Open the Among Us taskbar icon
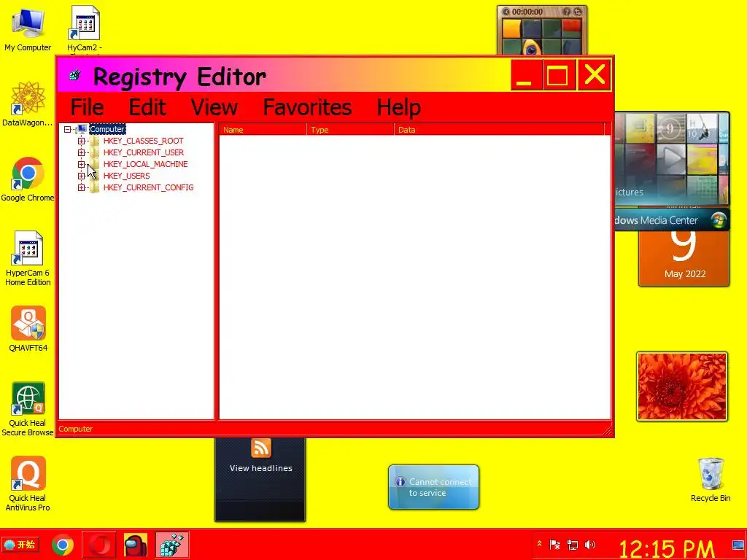747x560 pixels. (135, 545)
